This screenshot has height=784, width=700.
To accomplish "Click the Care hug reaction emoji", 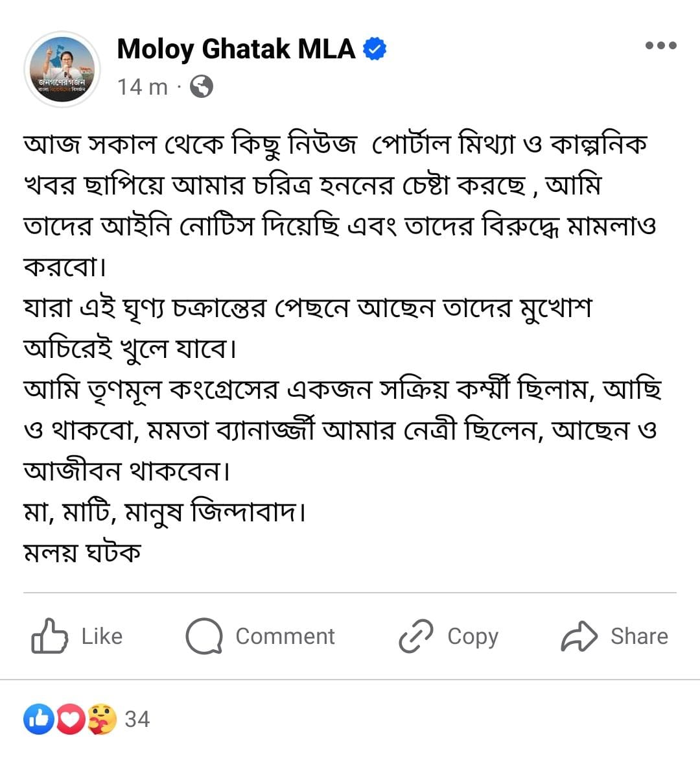I will pos(101,719).
